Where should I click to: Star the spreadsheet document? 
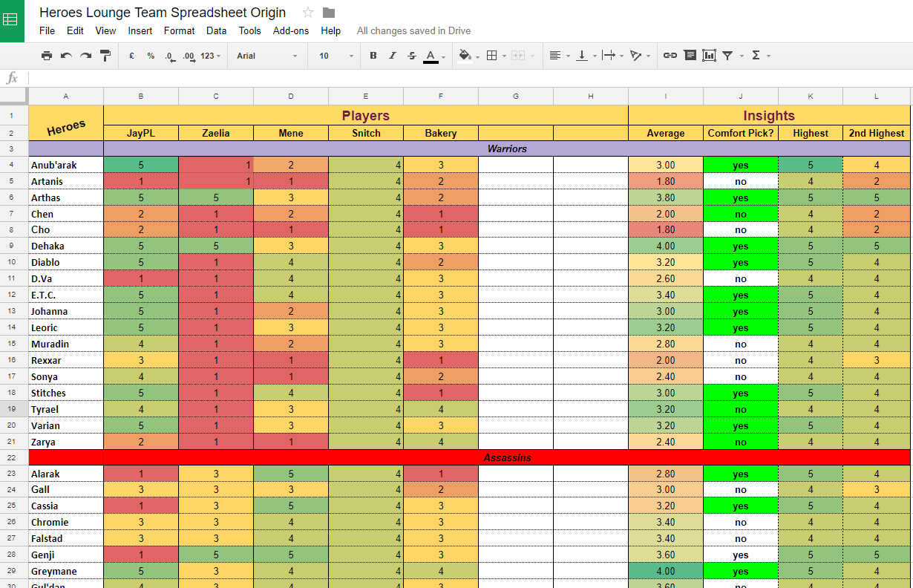tap(308, 13)
